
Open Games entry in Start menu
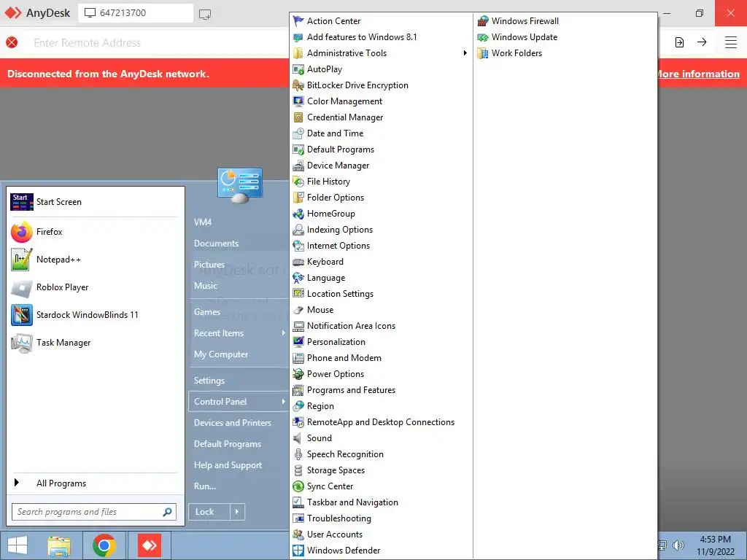tap(207, 312)
